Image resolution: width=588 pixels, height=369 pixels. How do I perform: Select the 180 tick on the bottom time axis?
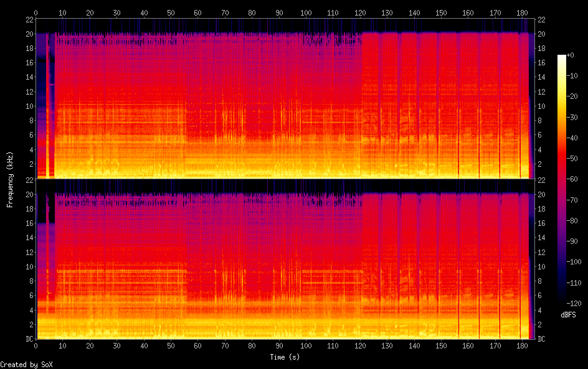pos(522,345)
